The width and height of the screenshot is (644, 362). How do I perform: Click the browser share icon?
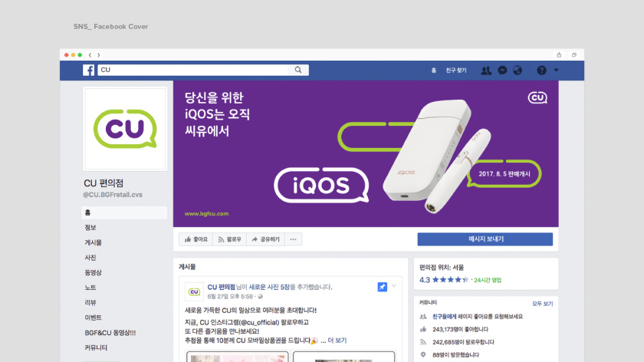tap(559, 54)
